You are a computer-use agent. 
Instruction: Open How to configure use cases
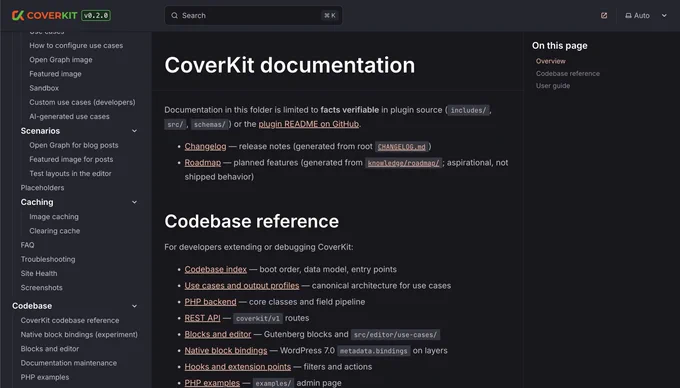(76, 46)
